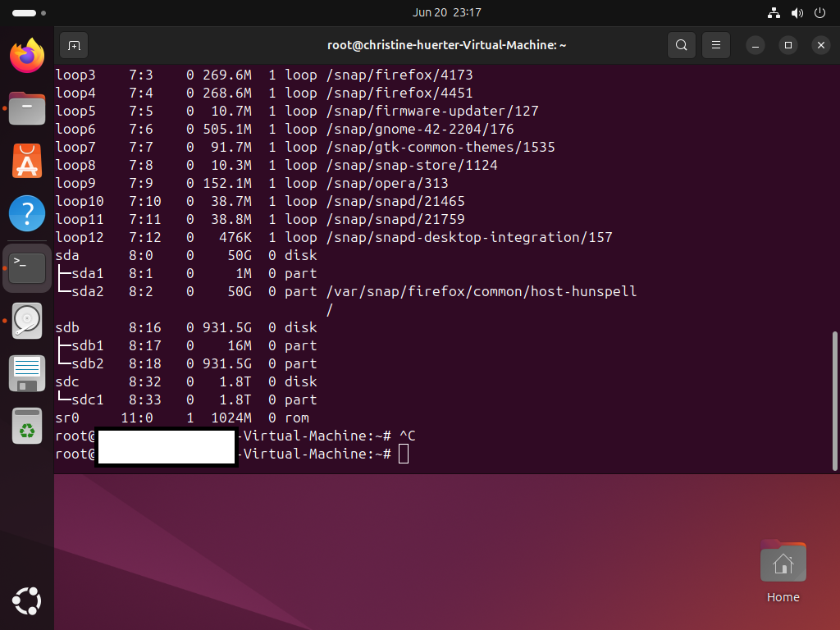Image resolution: width=840 pixels, height=630 pixels.
Task: Click the loop12 device name
Action: (x=80, y=237)
